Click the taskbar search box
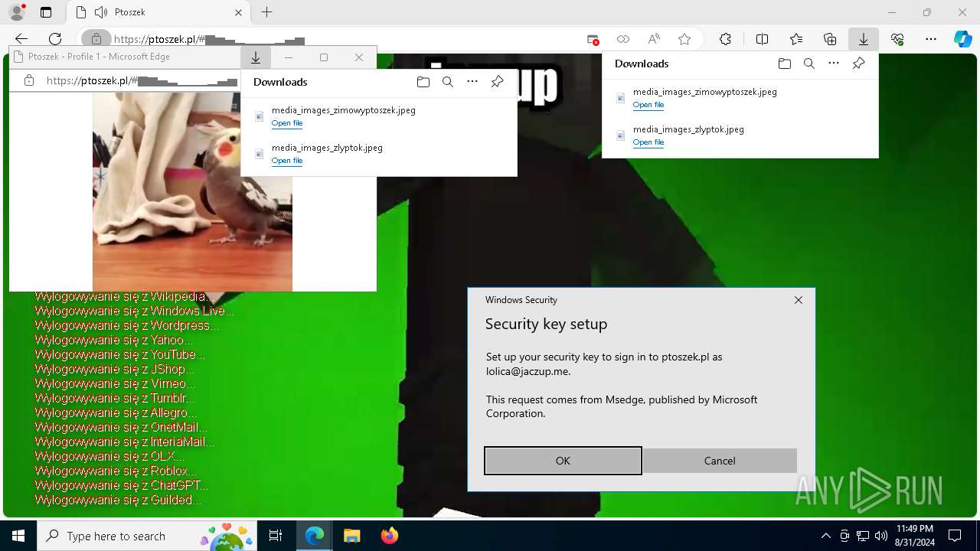Image resolution: width=980 pixels, height=551 pixels. (147, 536)
